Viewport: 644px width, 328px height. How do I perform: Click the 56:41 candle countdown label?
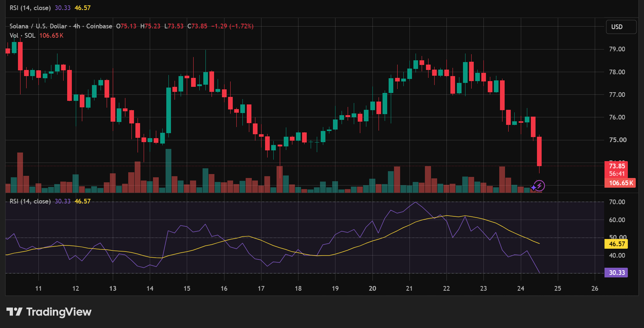(617, 174)
